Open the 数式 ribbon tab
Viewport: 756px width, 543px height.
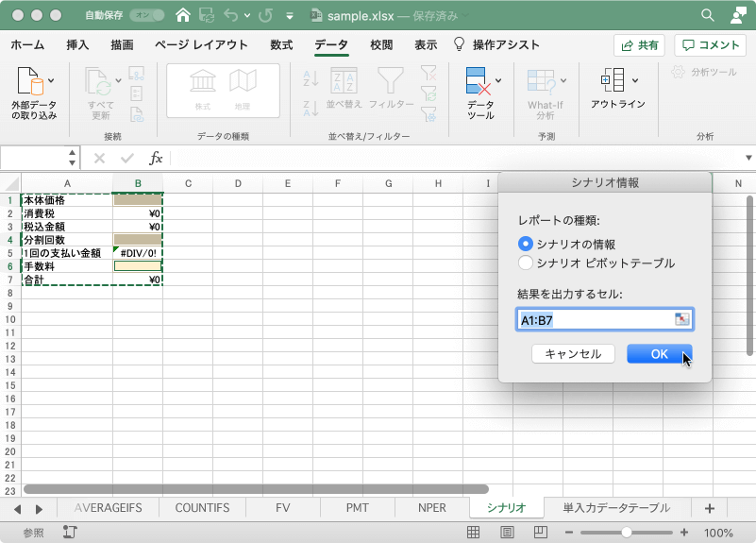point(281,44)
